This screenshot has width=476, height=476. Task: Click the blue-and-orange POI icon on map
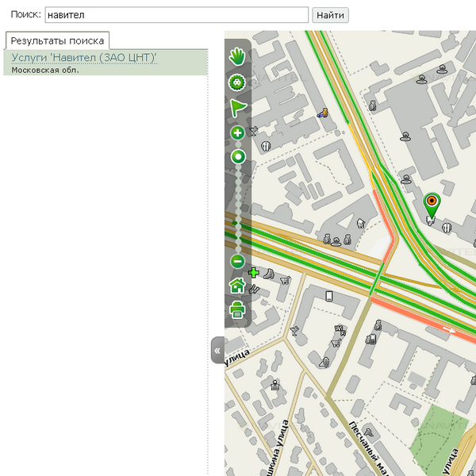coord(323,113)
